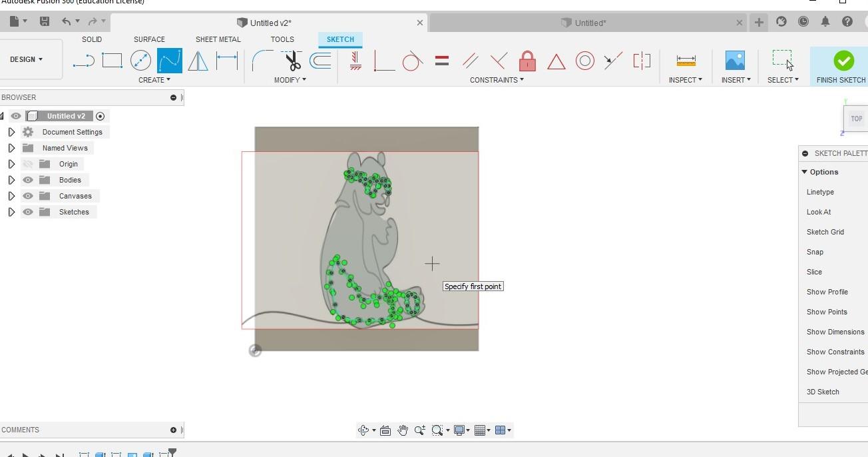Viewport: 868px width, 457px height.
Task: Open the INSERT dropdown menu
Action: tap(736, 80)
